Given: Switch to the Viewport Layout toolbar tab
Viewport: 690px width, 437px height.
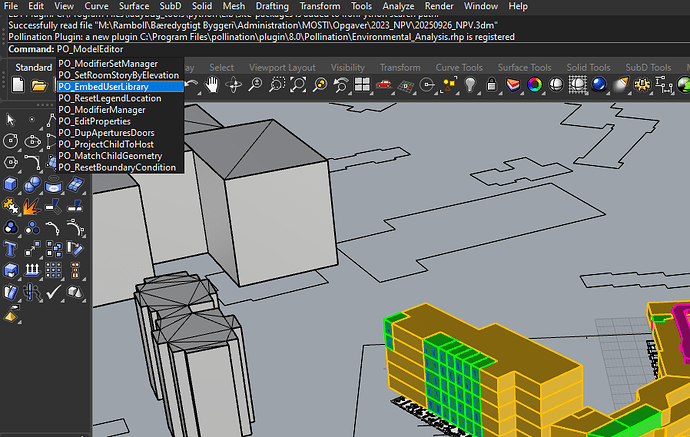Looking at the screenshot, I should click(282, 68).
